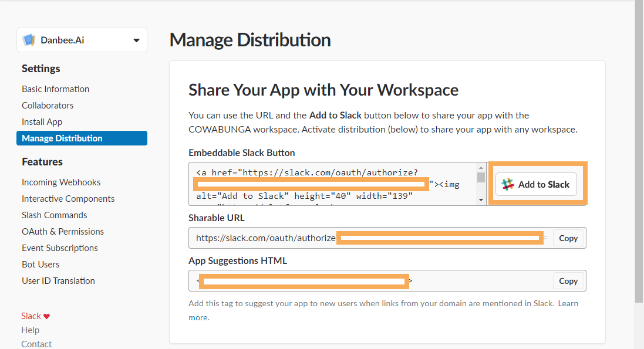Click the Features sidebar heading
This screenshot has width=644, height=349.
click(x=42, y=162)
